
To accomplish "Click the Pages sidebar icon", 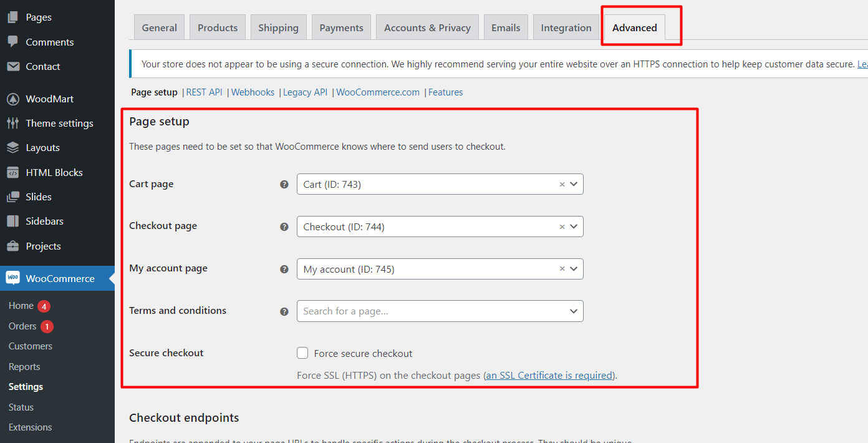I will tap(13, 17).
